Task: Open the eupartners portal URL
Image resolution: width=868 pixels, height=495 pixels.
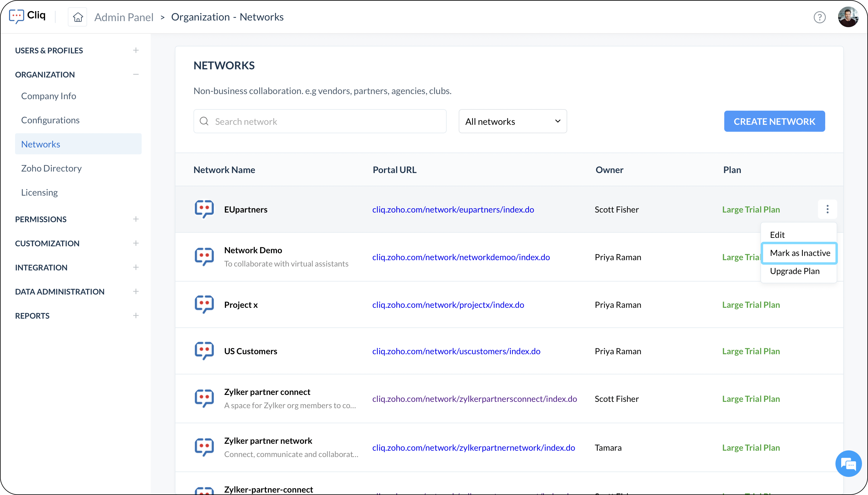Action: [453, 210]
